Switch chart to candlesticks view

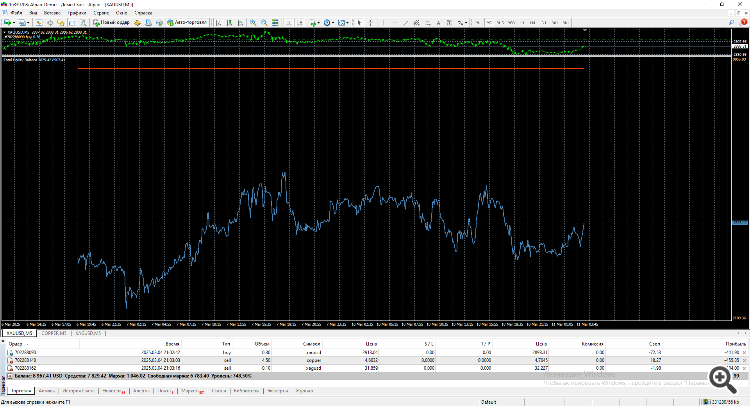point(230,22)
